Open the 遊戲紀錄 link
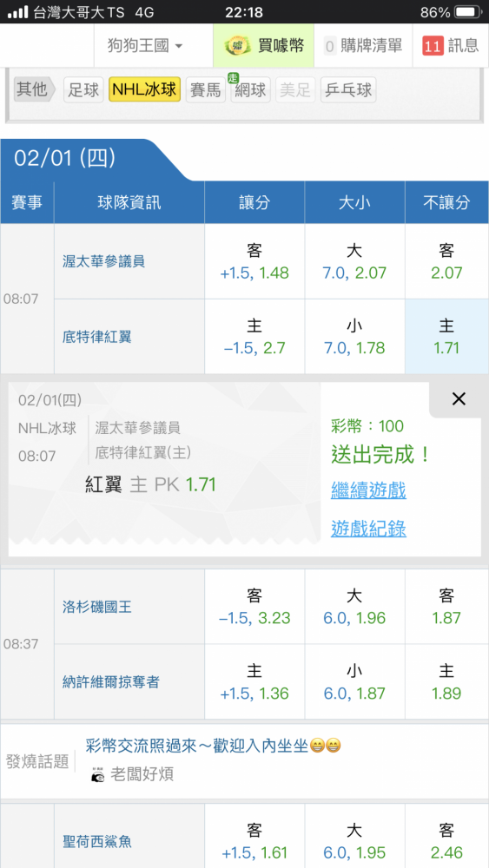The height and width of the screenshot is (868, 489). pyautogui.click(x=368, y=529)
